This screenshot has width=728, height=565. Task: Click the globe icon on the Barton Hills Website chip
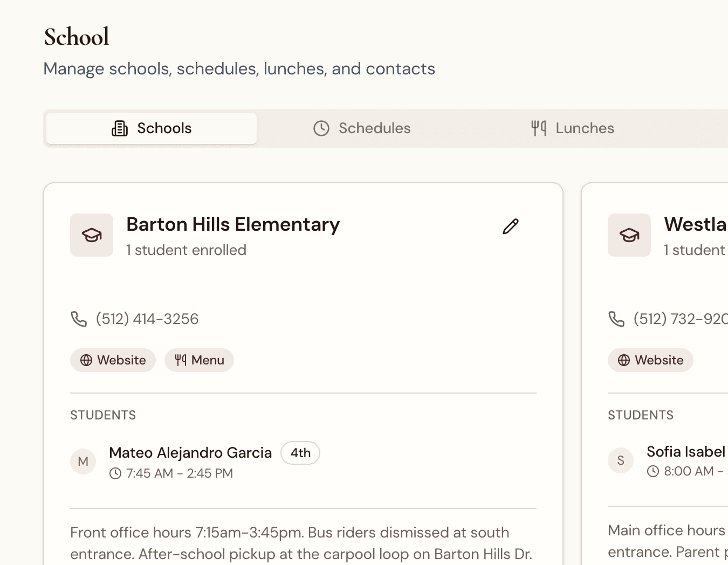[x=86, y=360]
